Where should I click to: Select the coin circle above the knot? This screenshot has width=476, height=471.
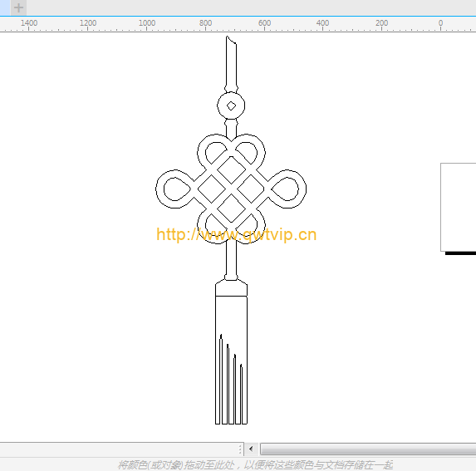tap(231, 106)
